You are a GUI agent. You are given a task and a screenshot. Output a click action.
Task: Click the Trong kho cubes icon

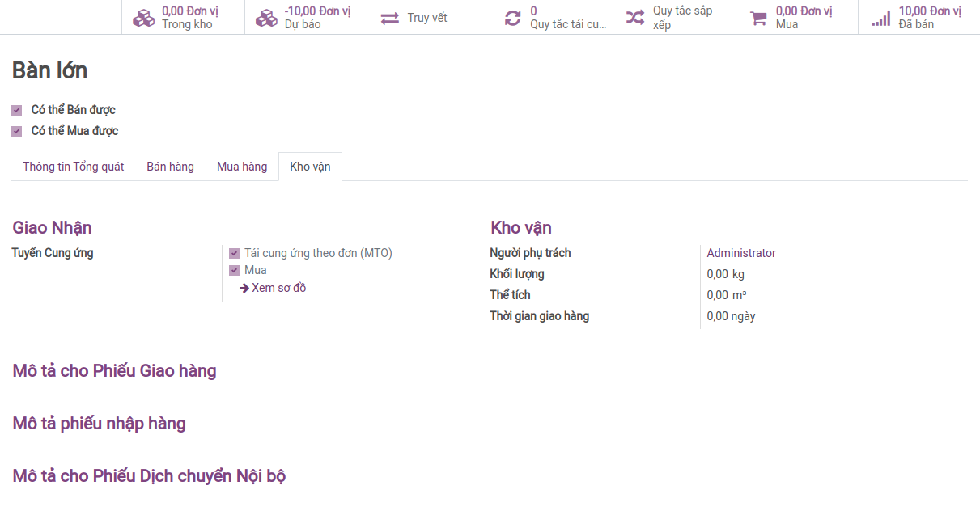(143, 18)
